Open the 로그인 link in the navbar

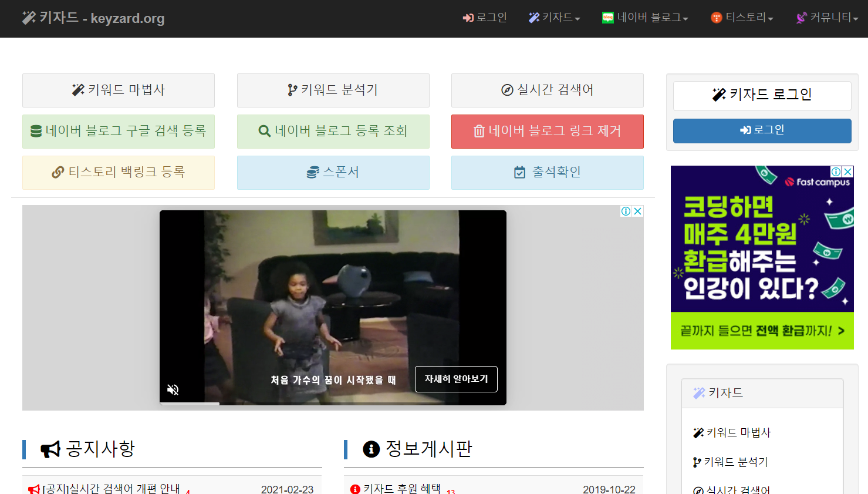485,18
